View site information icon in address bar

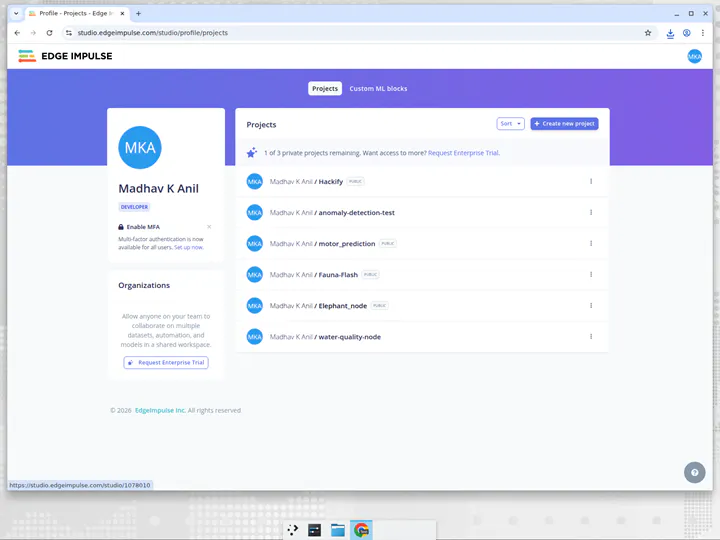coord(68,33)
